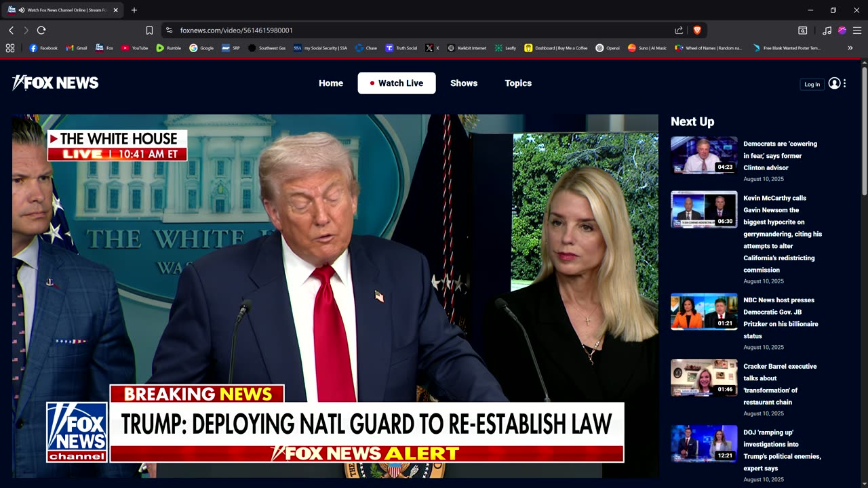
Task: Reload the page with the refresh icon
Action: [x=41, y=30]
